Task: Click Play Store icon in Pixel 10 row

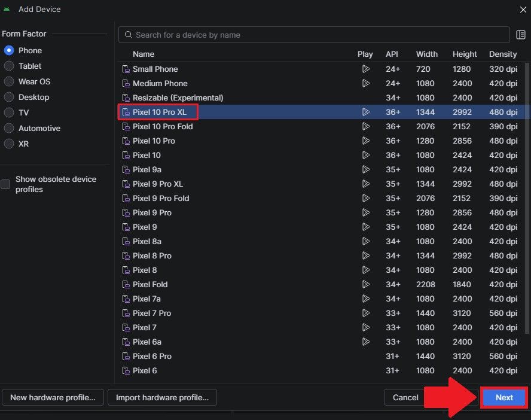Action: click(366, 155)
